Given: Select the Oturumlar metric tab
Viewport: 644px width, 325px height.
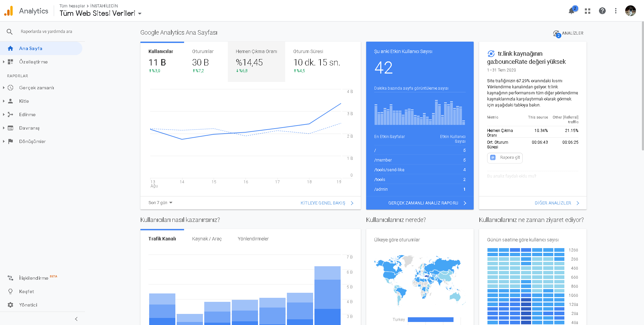Looking at the screenshot, I should (206, 62).
